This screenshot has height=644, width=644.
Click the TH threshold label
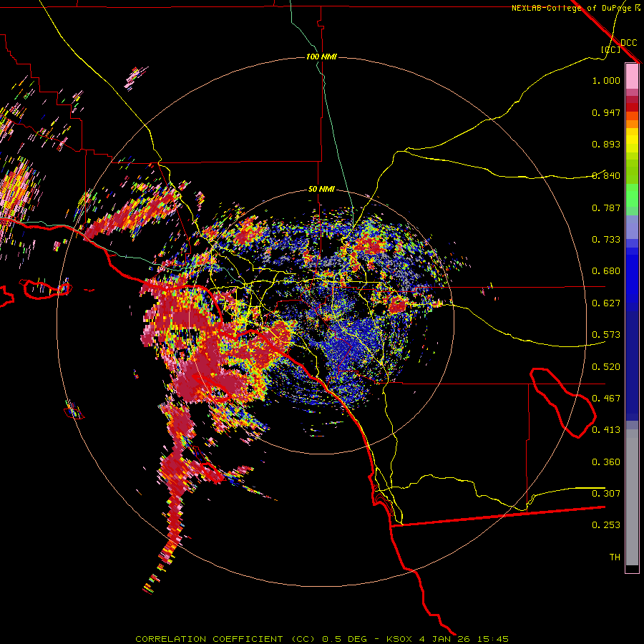click(615, 557)
